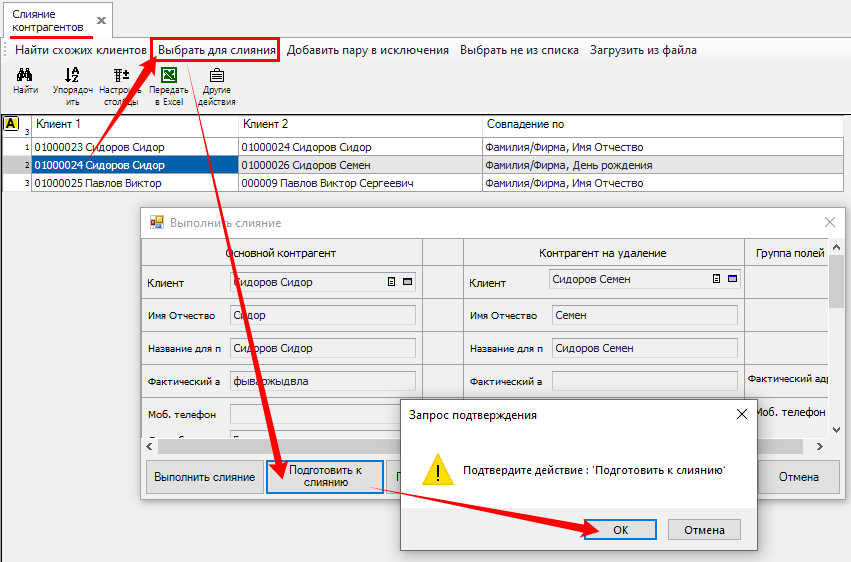
Task: Click Выбрать для слияния menu item
Action: tap(216, 50)
